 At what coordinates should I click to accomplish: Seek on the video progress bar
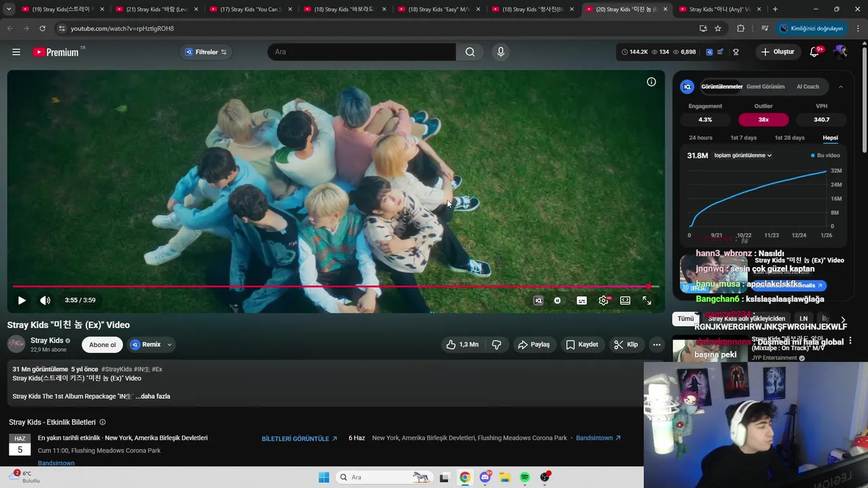(336, 287)
